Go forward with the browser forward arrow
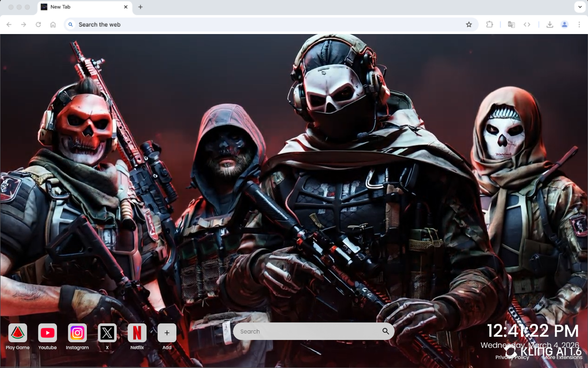 tap(24, 24)
